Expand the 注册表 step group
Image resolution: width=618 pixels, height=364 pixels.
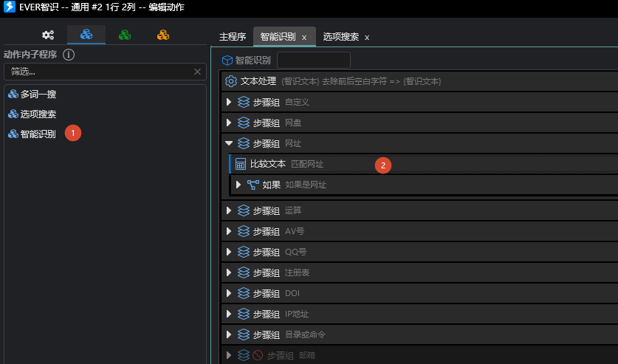[x=229, y=272]
